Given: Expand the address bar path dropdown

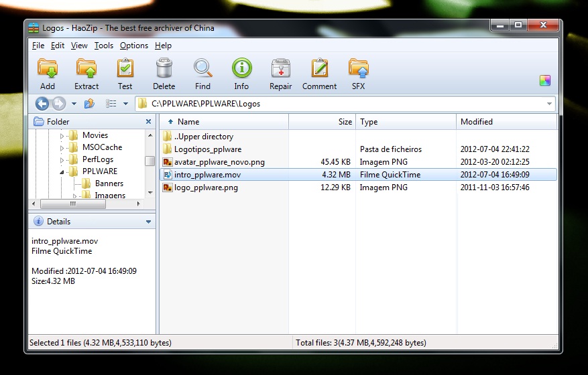Looking at the screenshot, I should (549, 104).
